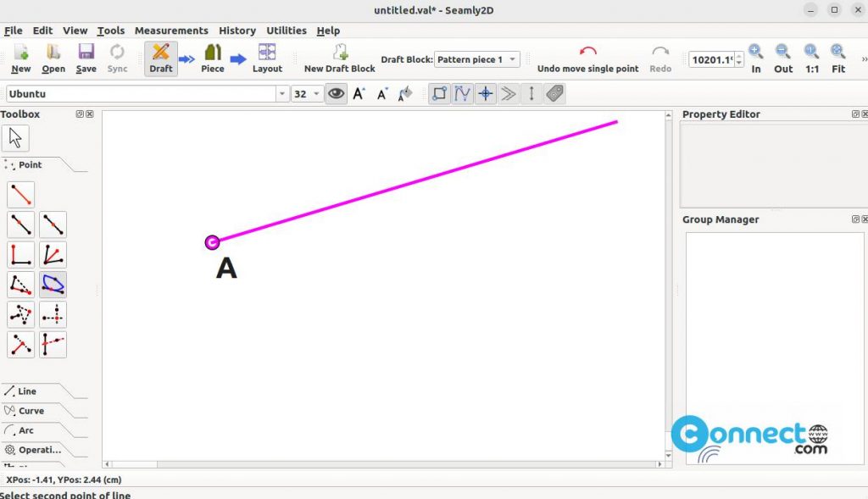This screenshot has width=868, height=499.
Task: Open the Utilities menu
Action: click(286, 30)
